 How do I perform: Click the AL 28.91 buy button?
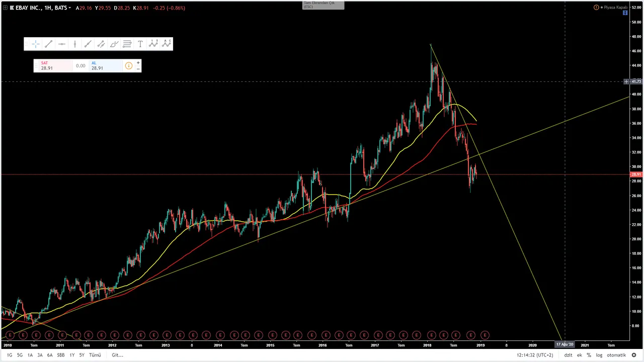105,66
